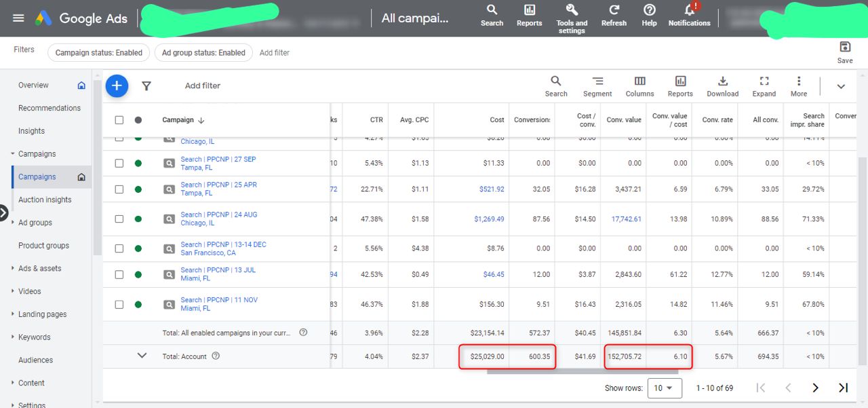Open the 24 AUG Chicago campaign link
This screenshot has height=408, width=868.
point(218,215)
